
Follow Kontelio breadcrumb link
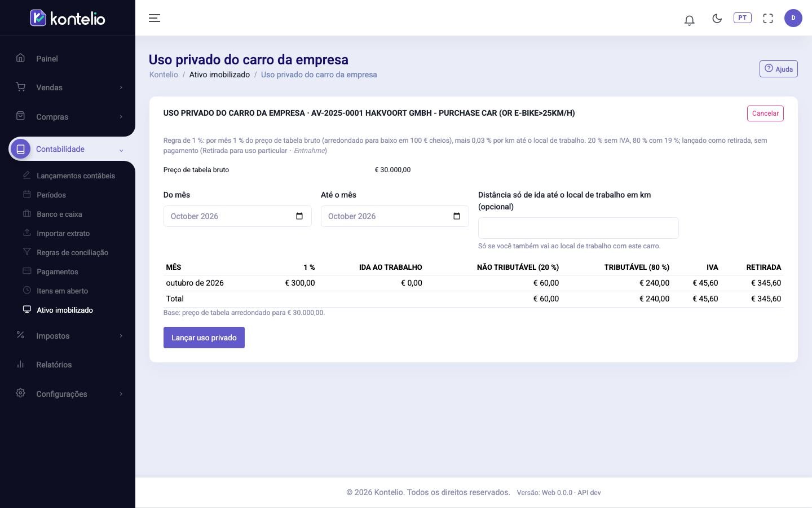click(x=164, y=75)
